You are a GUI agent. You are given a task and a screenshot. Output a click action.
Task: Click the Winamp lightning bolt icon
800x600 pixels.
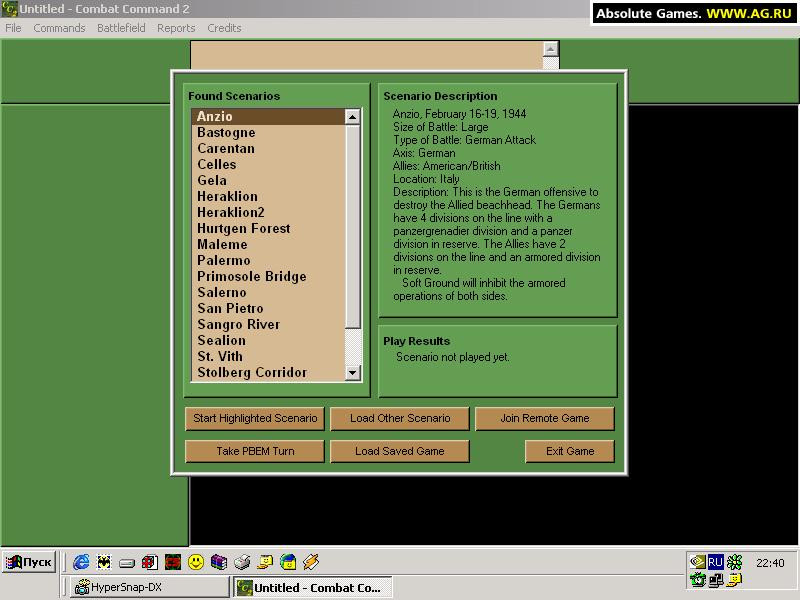pos(311,562)
